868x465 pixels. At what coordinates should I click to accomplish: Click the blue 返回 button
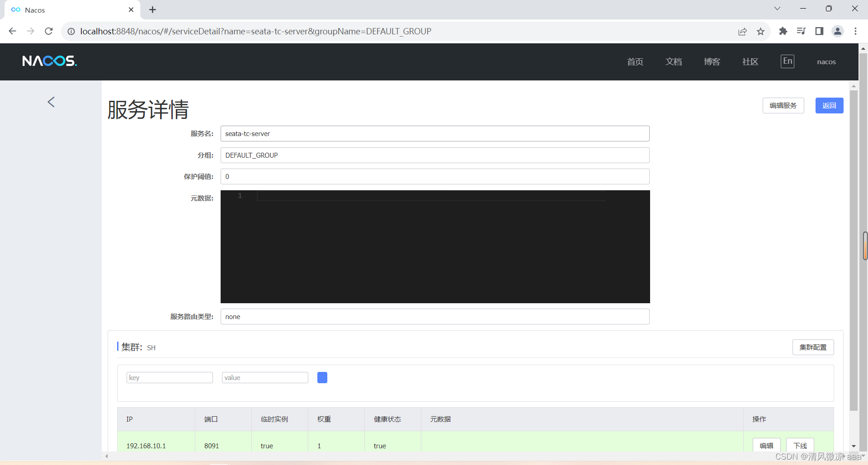(829, 105)
